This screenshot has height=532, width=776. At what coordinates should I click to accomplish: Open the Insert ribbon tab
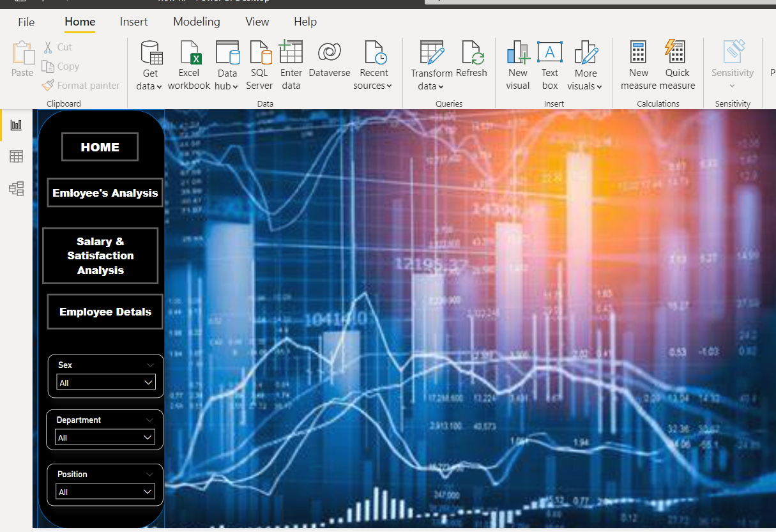tap(133, 22)
